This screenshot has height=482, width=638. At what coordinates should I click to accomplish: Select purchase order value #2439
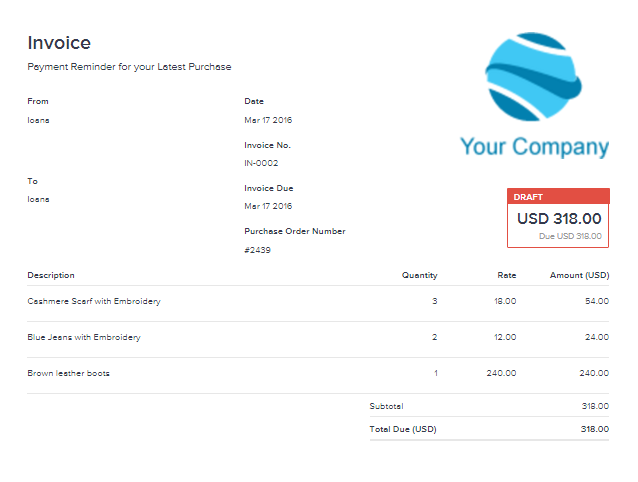(x=257, y=250)
